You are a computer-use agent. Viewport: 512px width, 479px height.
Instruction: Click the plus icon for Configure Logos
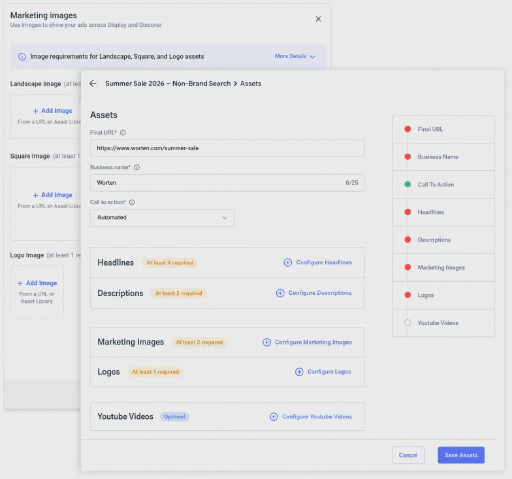[x=299, y=372]
